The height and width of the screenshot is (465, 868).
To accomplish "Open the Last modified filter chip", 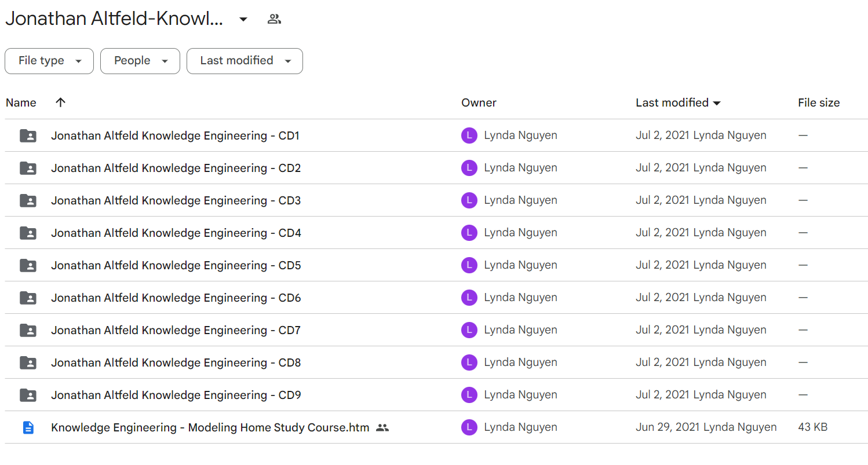I will click(245, 61).
